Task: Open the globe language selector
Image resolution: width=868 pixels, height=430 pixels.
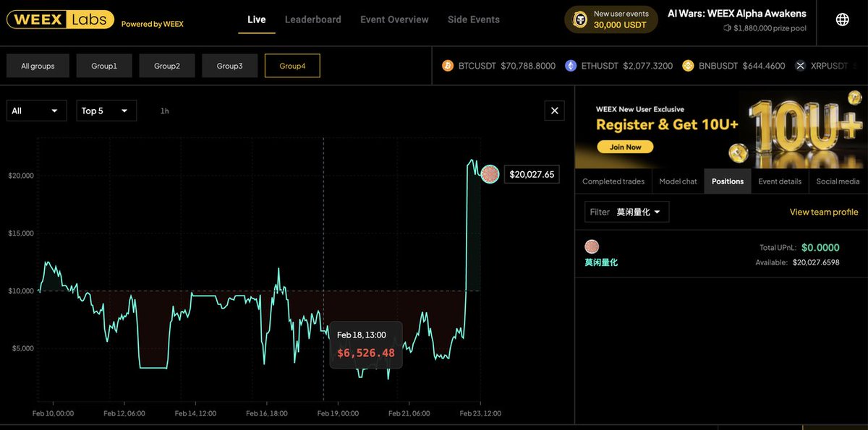Action: pos(843,20)
